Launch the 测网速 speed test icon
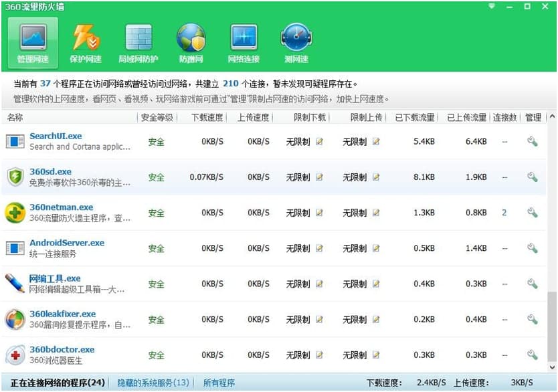This screenshot has height=392, width=558. coord(296,43)
